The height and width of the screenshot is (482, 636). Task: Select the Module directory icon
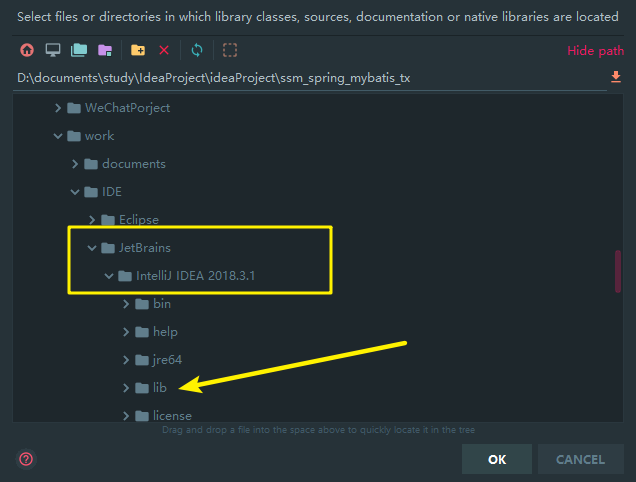pyautogui.click(x=105, y=50)
